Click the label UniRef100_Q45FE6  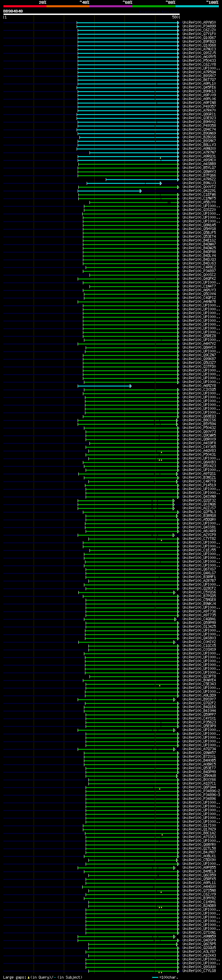tap(199, 88)
